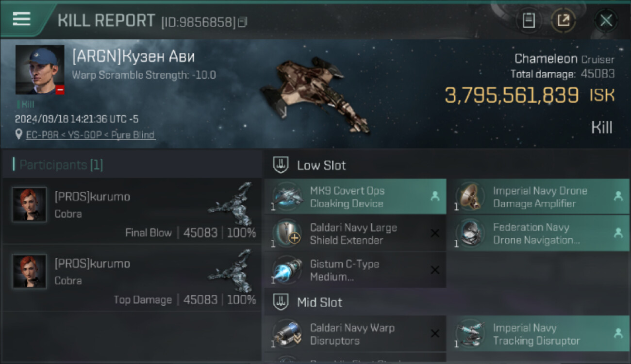This screenshot has width=631, height=364.
Task: Click Caldari Navy Warp Disruptors icon
Action: (287, 334)
